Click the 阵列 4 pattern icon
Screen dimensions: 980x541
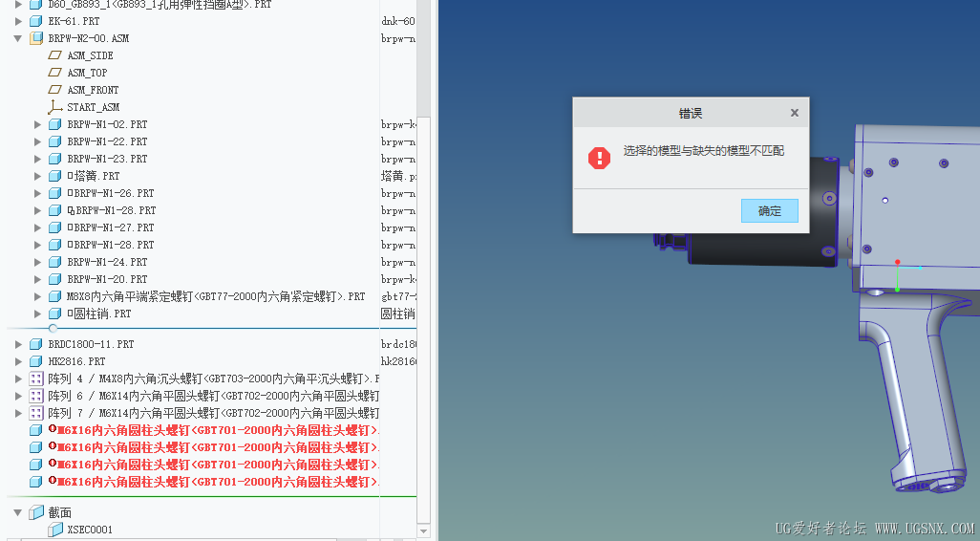pyautogui.click(x=36, y=379)
